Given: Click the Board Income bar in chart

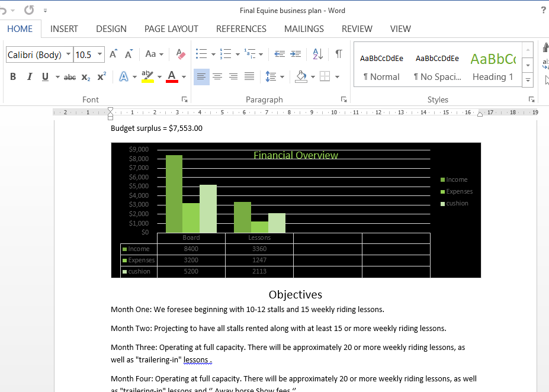Looking at the screenshot, I should (174, 194).
